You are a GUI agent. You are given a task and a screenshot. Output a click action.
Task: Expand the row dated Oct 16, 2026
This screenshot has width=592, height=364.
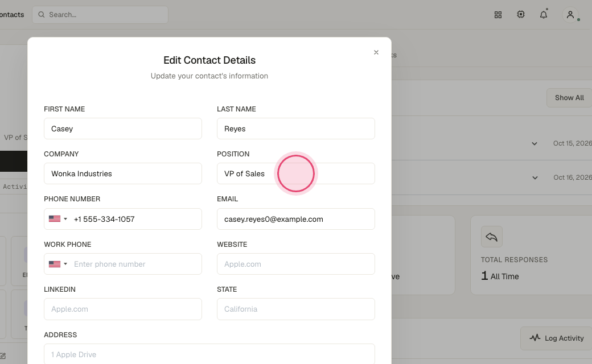535,177
